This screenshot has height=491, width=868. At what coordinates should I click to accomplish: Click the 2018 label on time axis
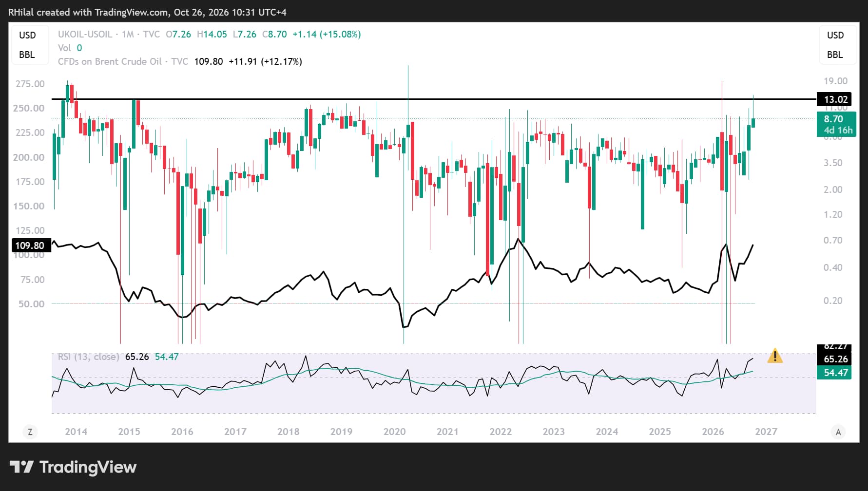pos(289,432)
